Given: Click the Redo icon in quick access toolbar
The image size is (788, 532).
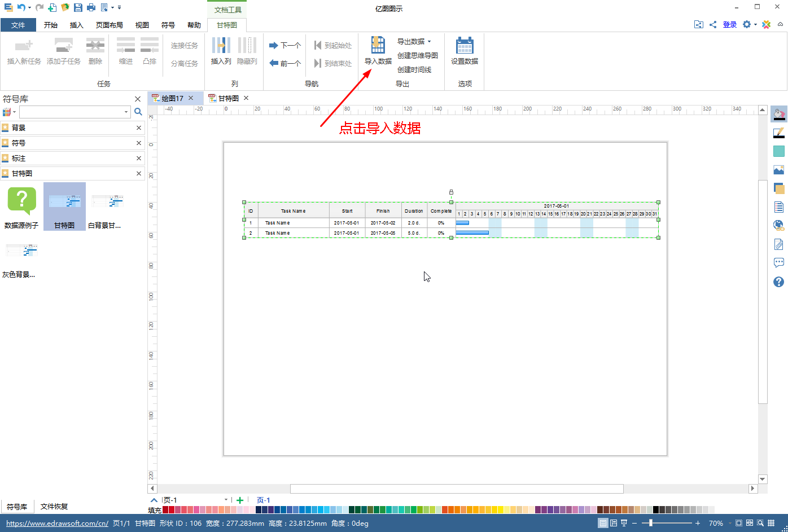Looking at the screenshot, I should 39,7.
